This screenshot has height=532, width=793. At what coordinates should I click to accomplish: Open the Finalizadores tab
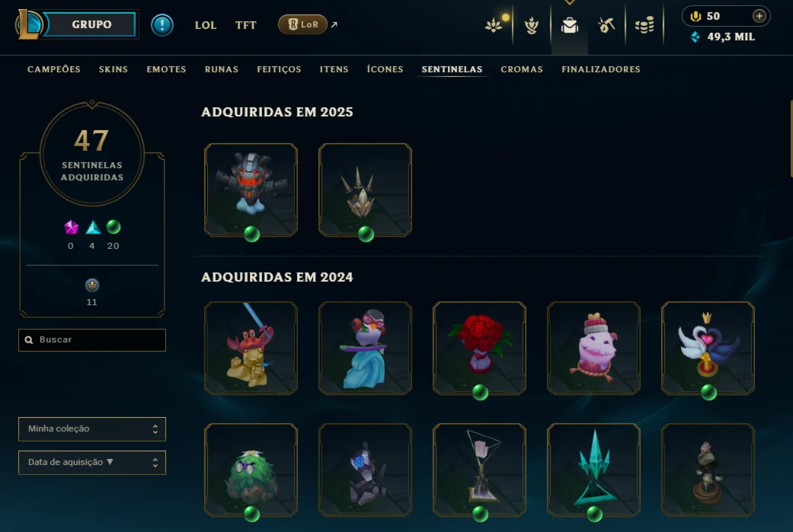[601, 69]
